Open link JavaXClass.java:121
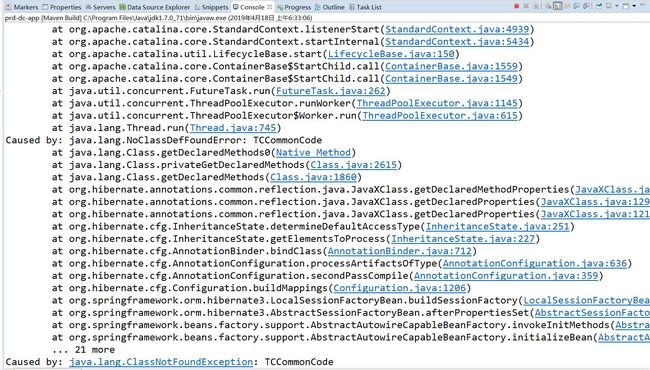Screen dimensions: 650x370 tap(595, 214)
